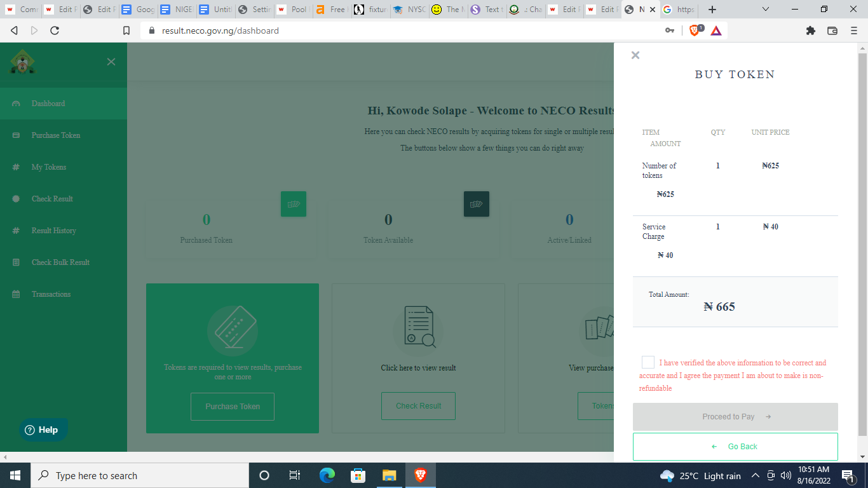The width and height of the screenshot is (868, 488).
Task: Click the Proceed to Pay button
Action: pos(735,417)
